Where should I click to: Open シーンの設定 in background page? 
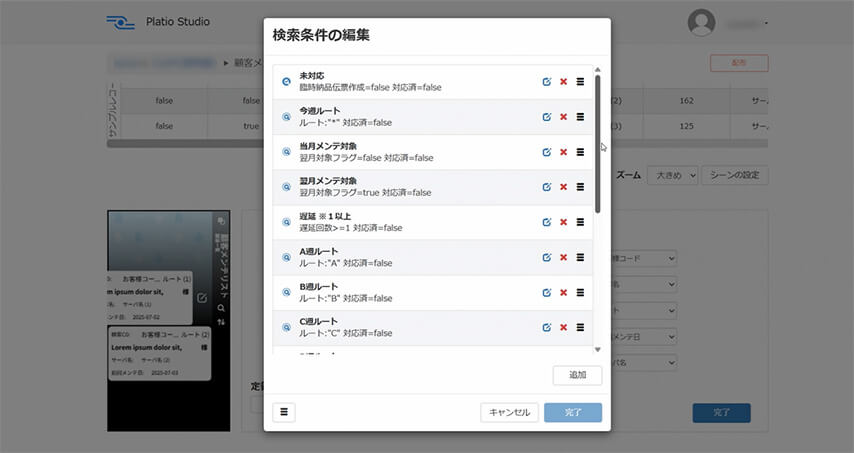[735, 175]
